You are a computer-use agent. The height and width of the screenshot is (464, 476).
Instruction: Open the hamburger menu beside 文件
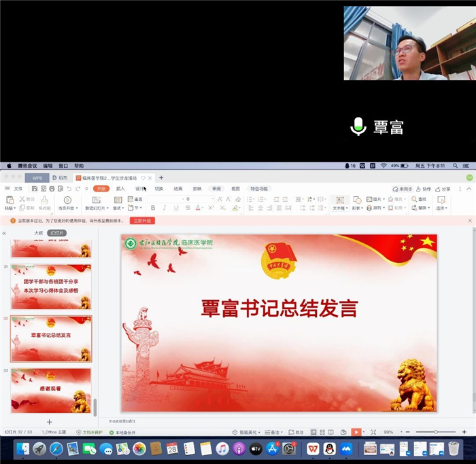click(7, 189)
